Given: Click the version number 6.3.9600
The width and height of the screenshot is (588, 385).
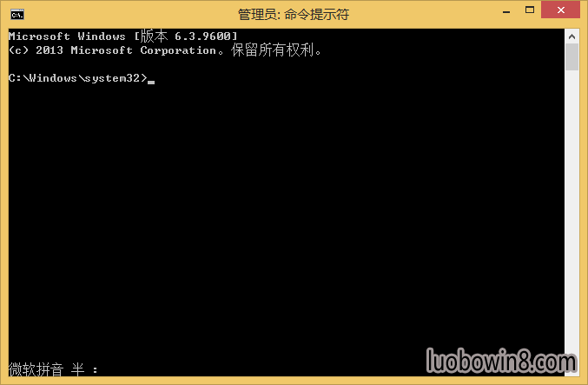Looking at the screenshot, I should coord(202,37).
